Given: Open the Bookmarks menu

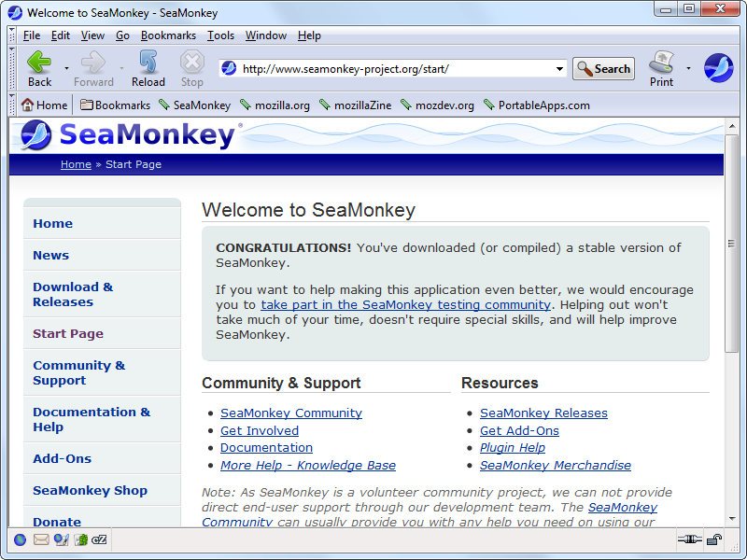Looking at the screenshot, I should (168, 35).
